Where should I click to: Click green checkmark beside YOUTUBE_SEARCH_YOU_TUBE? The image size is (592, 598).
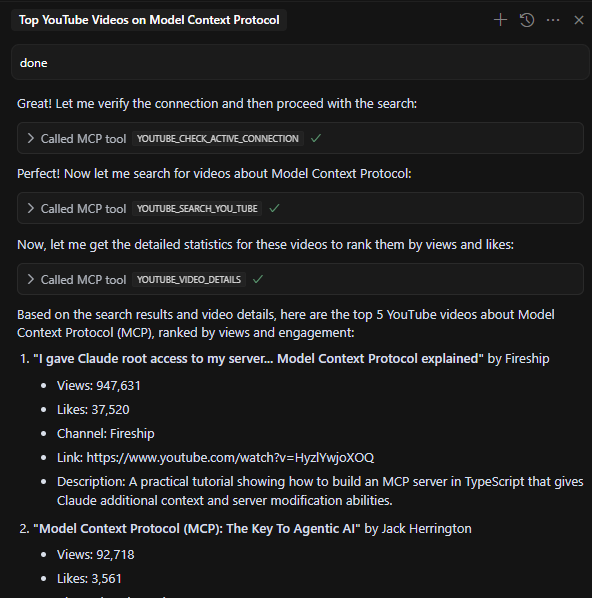coord(274,208)
